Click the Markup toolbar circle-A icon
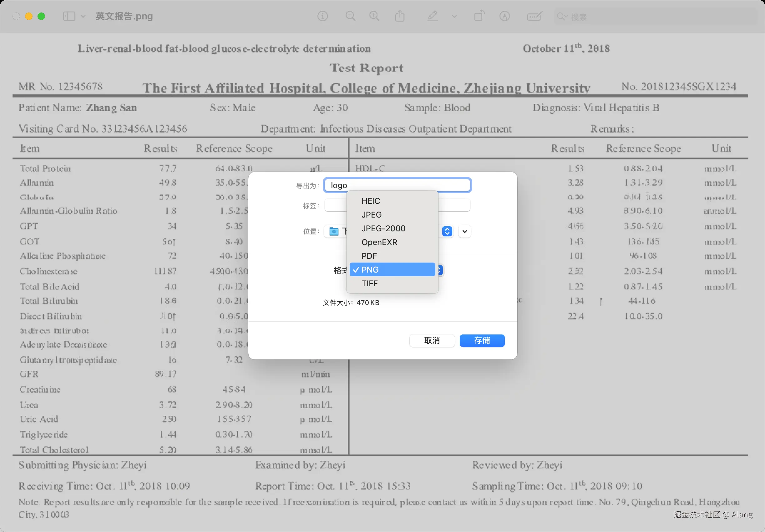This screenshot has height=532, width=765. [x=504, y=16]
